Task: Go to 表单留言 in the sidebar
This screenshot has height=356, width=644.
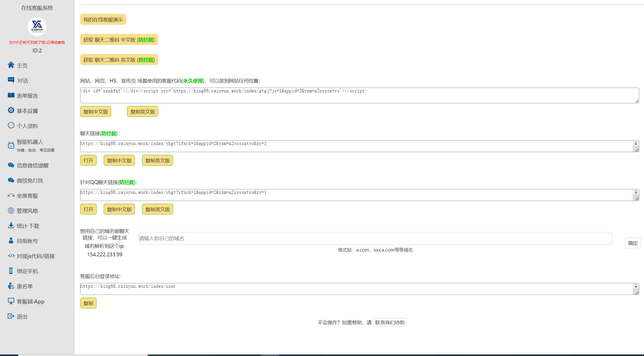Action: pos(27,96)
